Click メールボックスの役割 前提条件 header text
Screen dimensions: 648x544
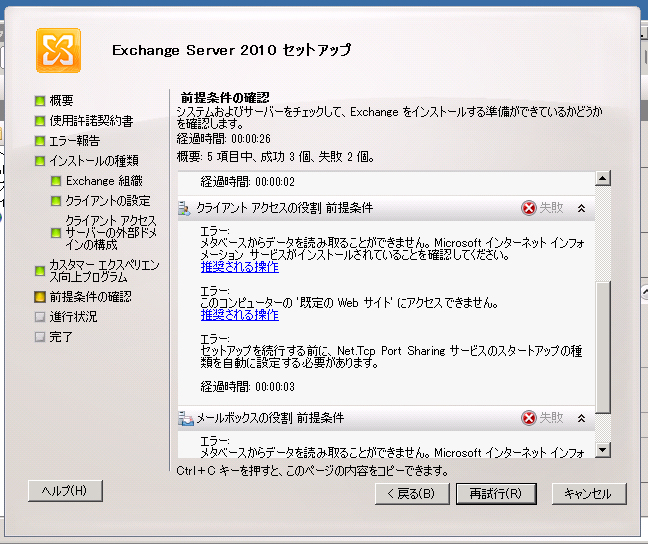[x=270, y=418]
